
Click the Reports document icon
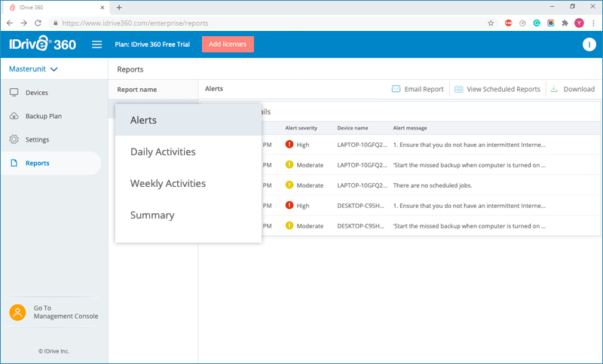click(14, 163)
